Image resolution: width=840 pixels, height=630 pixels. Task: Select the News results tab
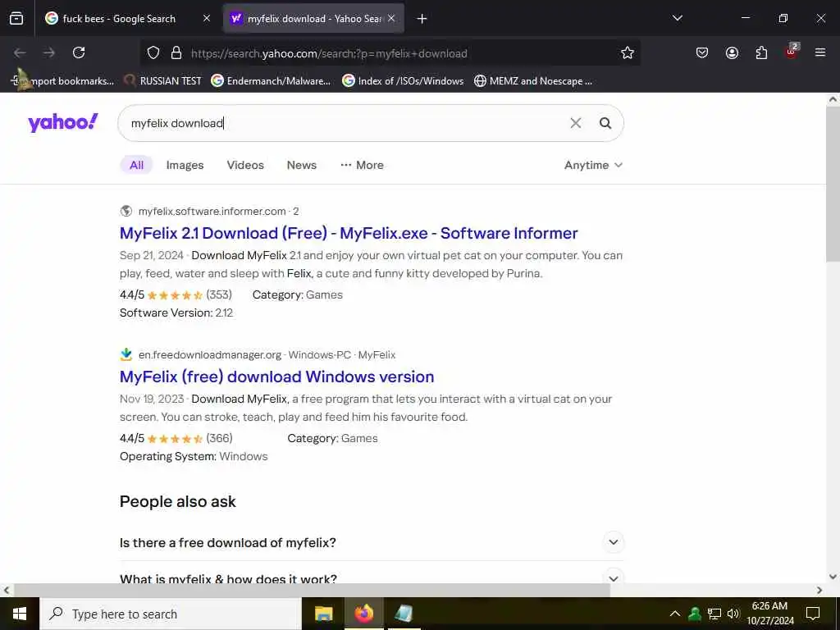302,165
